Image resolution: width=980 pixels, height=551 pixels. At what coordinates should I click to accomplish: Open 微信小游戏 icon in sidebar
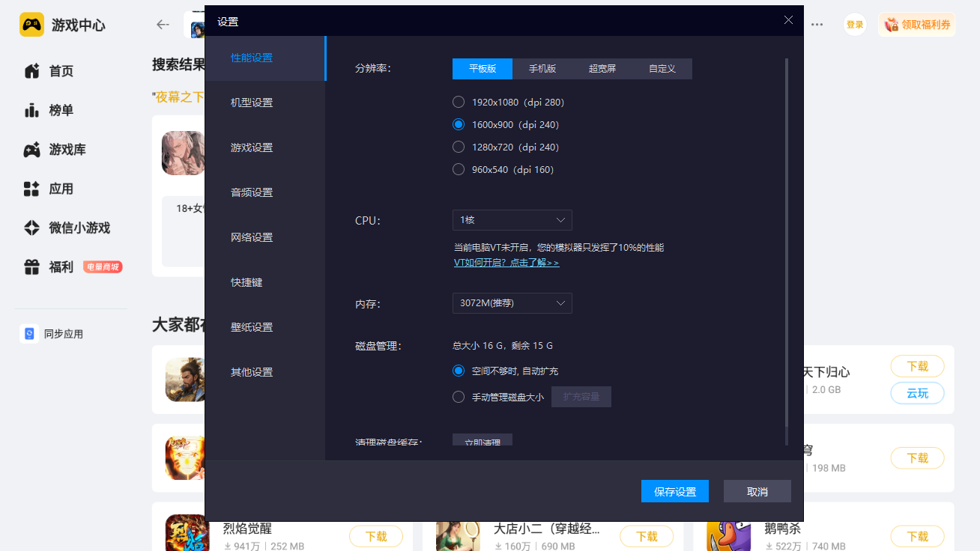coord(31,228)
